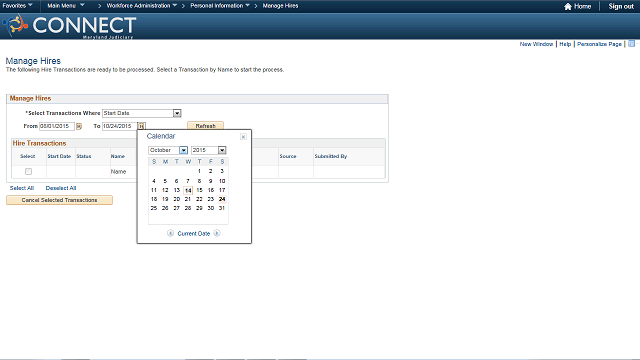The width and height of the screenshot is (640, 360).
Task: Click the Deselect All link
Action: point(61,188)
